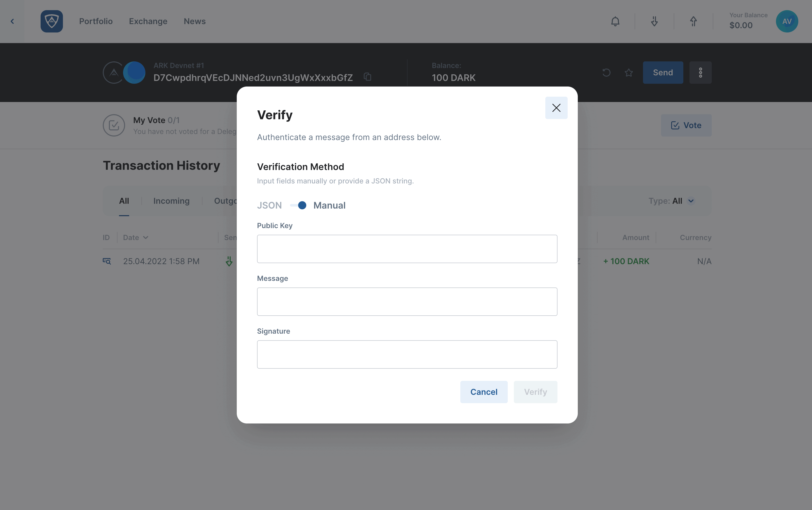Star this wallet as favorite

click(629, 73)
